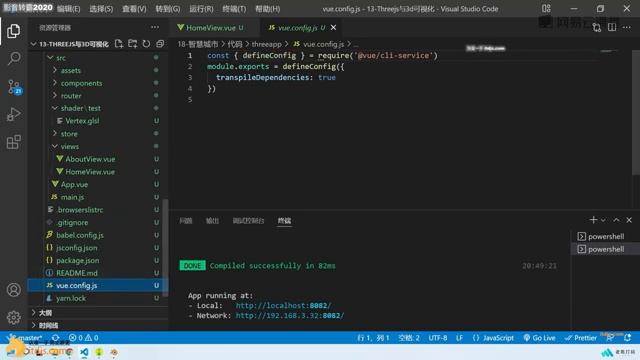Switch to the Problems panel tab

tap(186, 221)
